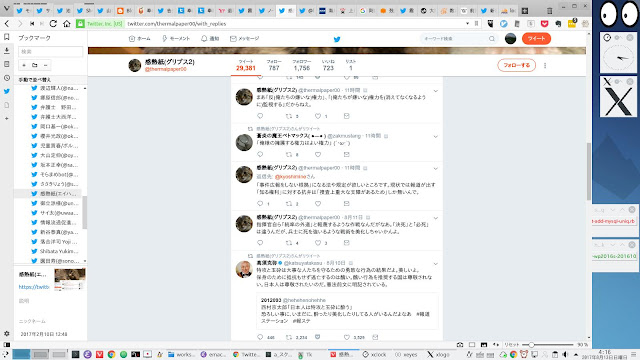Open the @kyoshimine mention link

coord(290,176)
